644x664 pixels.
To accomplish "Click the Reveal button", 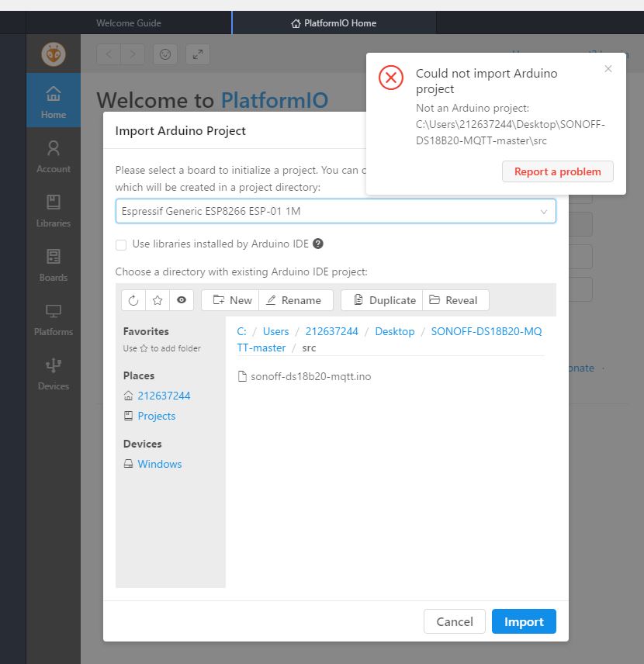I will point(456,300).
